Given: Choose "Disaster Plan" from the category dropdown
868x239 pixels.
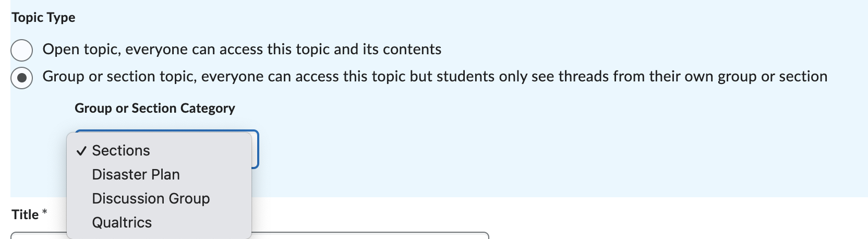Looking at the screenshot, I should click(x=136, y=175).
